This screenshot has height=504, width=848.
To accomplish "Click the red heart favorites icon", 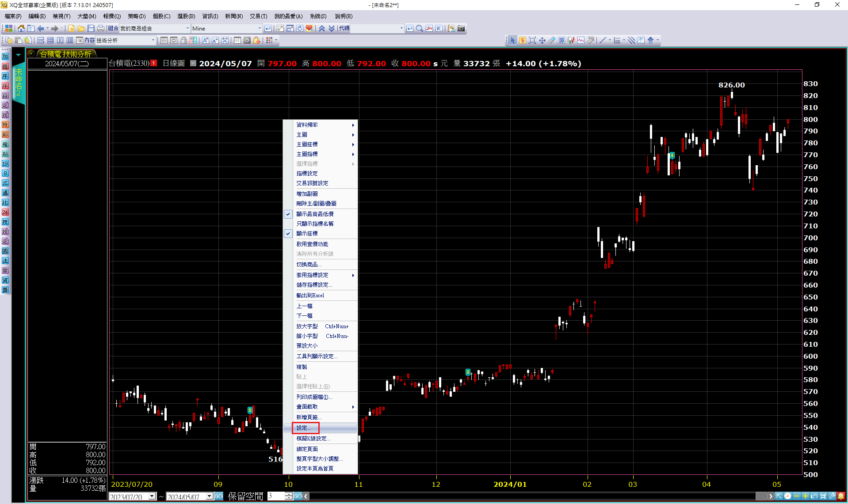I will coord(309,28).
